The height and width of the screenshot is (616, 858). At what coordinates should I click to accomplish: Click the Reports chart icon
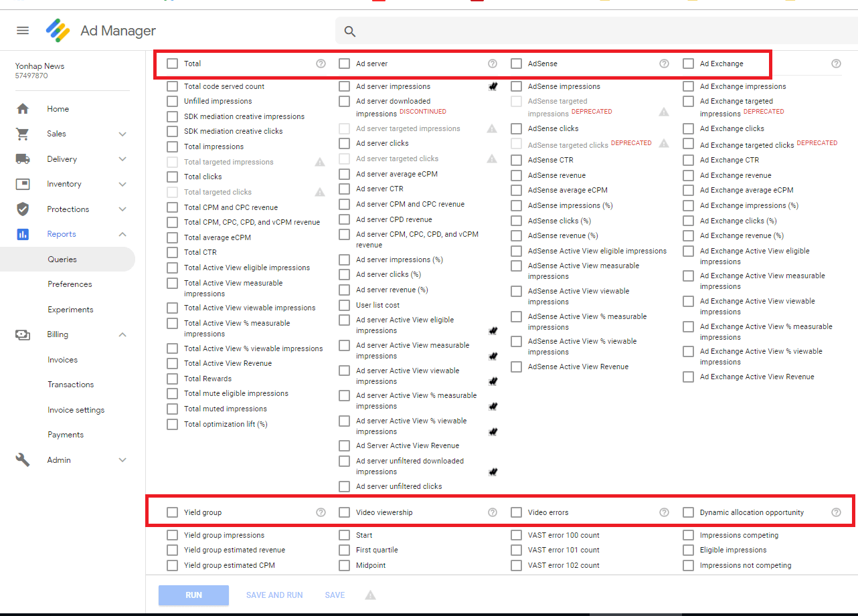coord(23,234)
